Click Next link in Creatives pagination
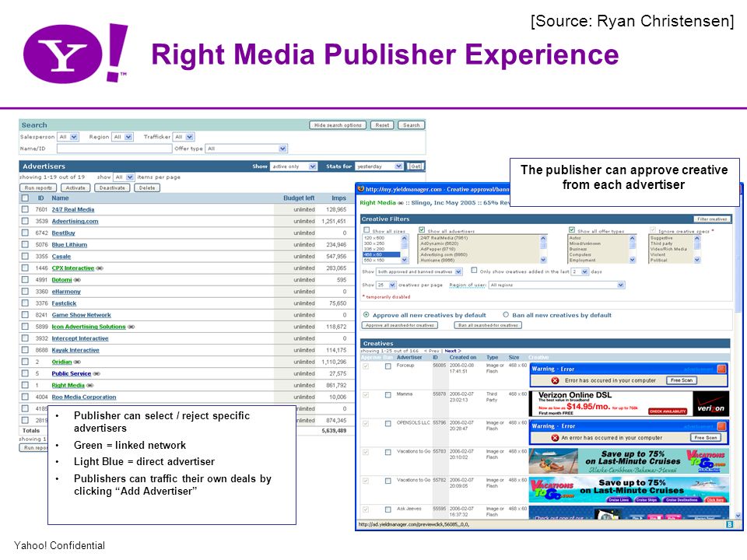The width and height of the screenshot is (747, 560). (x=453, y=351)
